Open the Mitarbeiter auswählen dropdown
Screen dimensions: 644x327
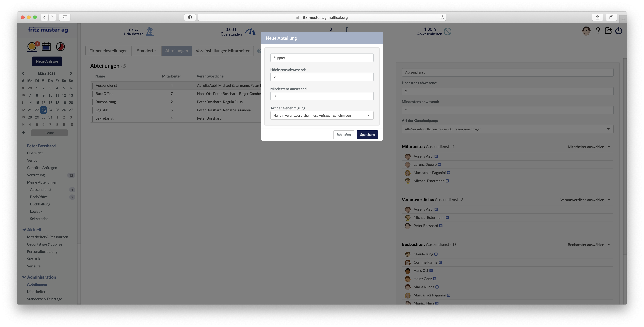tap(589, 147)
